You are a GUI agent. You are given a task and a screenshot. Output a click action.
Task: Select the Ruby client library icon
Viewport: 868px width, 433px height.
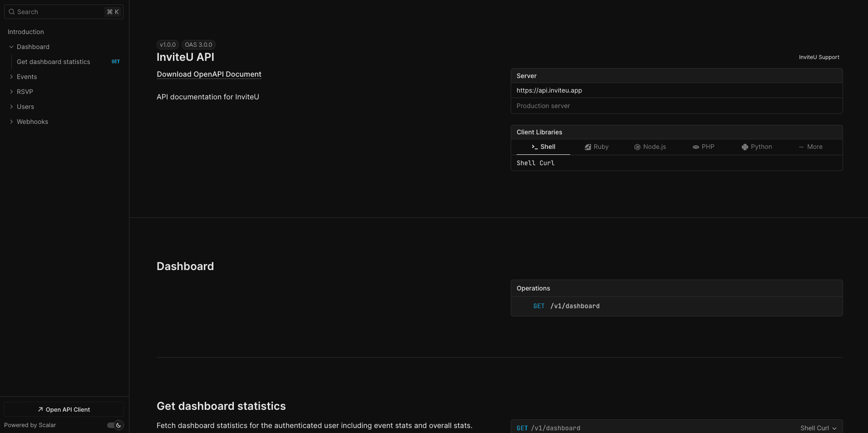point(588,147)
